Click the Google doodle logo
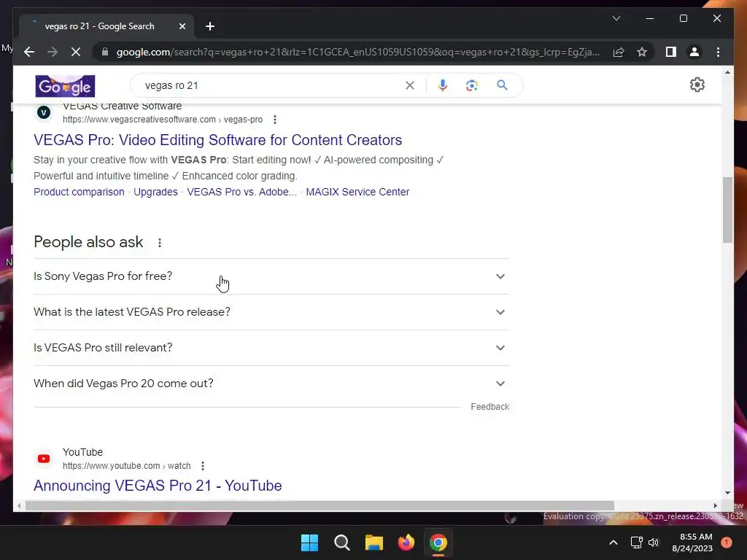 pos(65,86)
